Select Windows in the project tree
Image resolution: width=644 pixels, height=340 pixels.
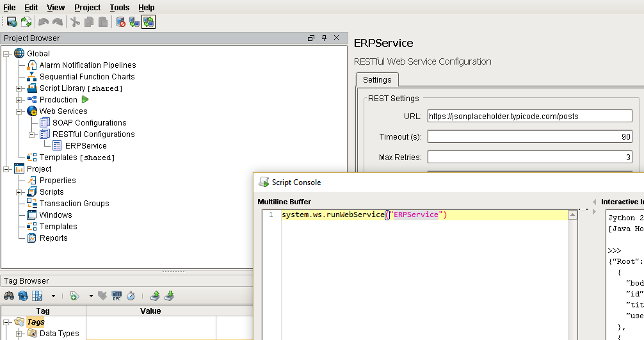pyautogui.click(x=56, y=215)
